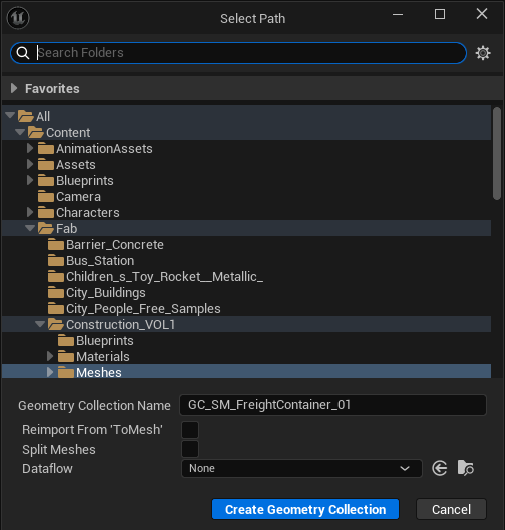The width and height of the screenshot is (505, 530).
Task: Collapse the Fab folder arrow
Action: (30, 228)
